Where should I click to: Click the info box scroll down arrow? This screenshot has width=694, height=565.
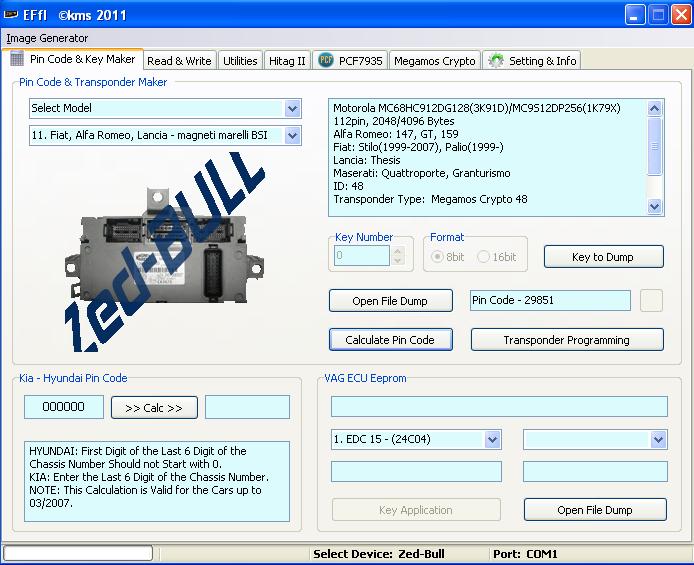(x=654, y=206)
